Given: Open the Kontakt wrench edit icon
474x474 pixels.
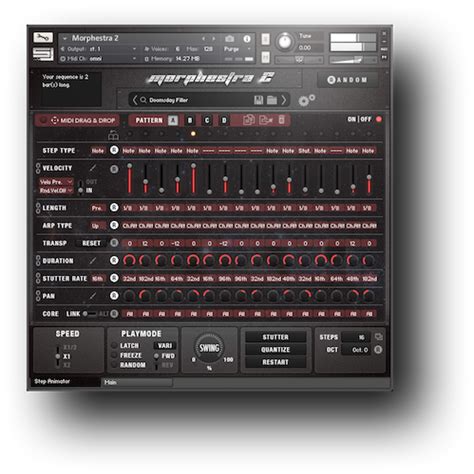Looking at the screenshot, I should click(x=43, y=37).
